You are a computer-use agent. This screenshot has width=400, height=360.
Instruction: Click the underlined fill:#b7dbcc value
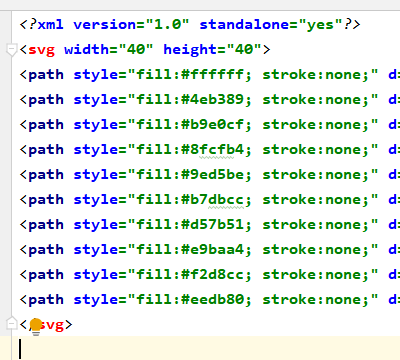(x=194, y=200)
